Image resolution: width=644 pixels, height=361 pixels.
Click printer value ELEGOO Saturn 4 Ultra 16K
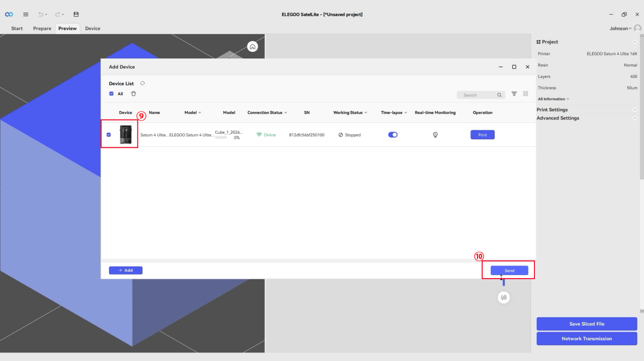click(x=612, y=53)
